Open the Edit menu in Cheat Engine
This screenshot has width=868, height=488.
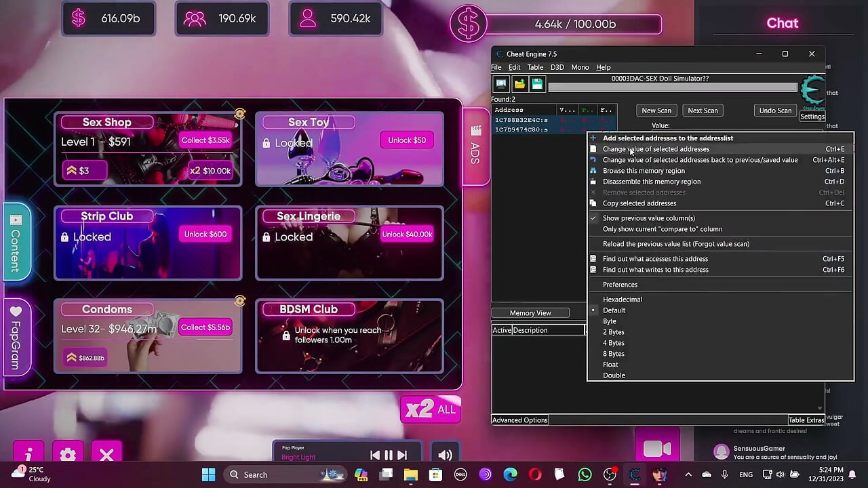514,67
